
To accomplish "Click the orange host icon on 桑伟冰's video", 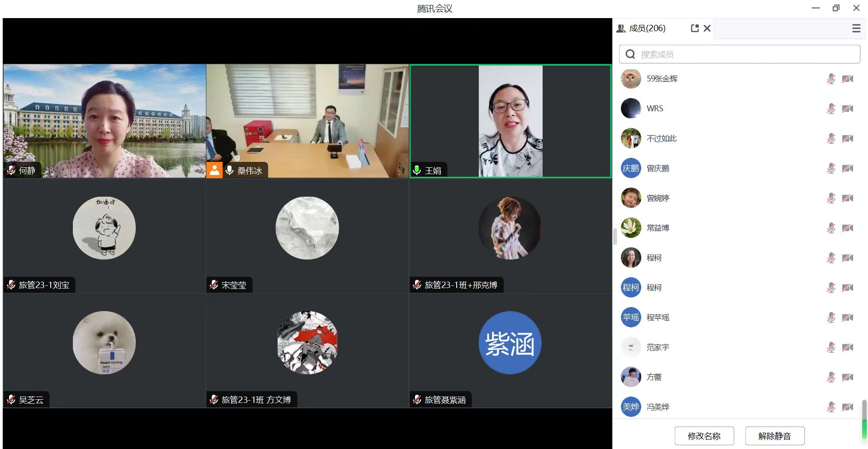I will pyautogui.click(x=215, y=170).
